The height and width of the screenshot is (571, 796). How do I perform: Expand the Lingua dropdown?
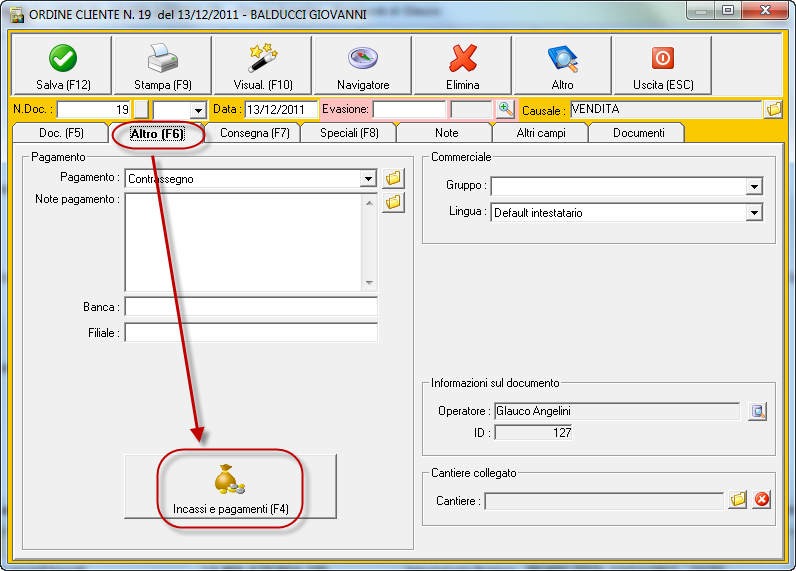[754, 213]
